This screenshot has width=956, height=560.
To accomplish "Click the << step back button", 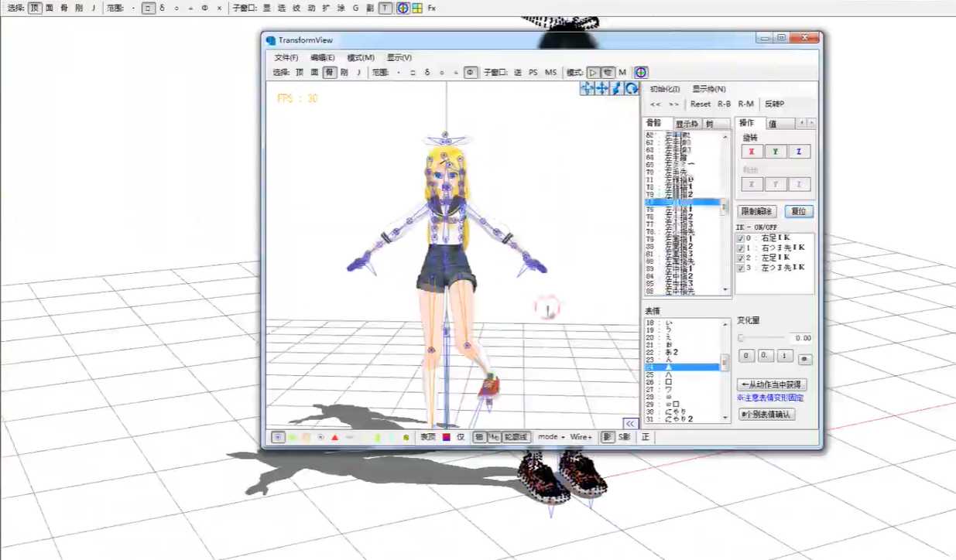I will [x=656, y=104].
